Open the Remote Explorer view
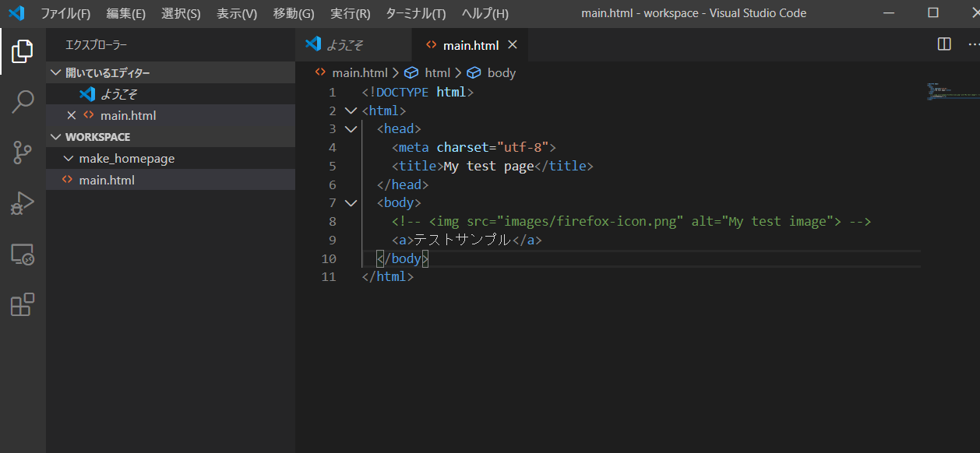 click(x=23, y=254)
